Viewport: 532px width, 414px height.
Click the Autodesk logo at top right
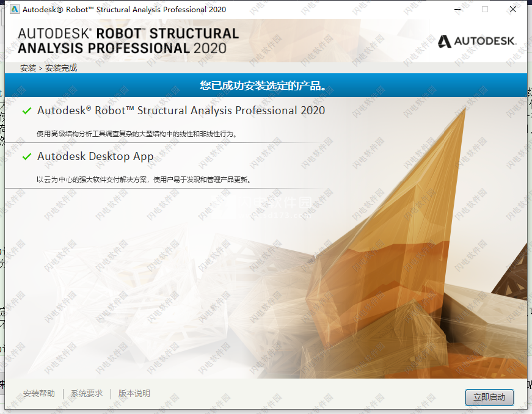[x=477, y=42]
